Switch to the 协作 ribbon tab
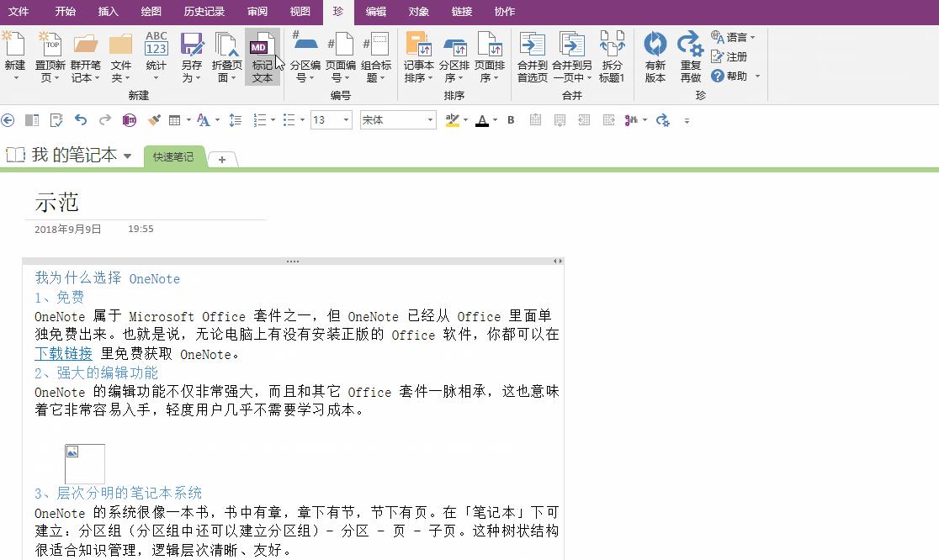This screenshot has height=560, width=939. (505, 12)
